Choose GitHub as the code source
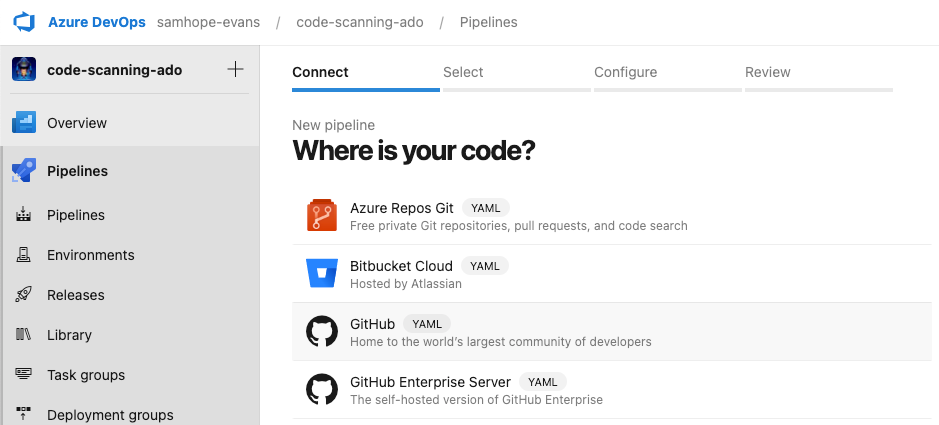Screen dimensions: 939x425 [x=372, y=325]
